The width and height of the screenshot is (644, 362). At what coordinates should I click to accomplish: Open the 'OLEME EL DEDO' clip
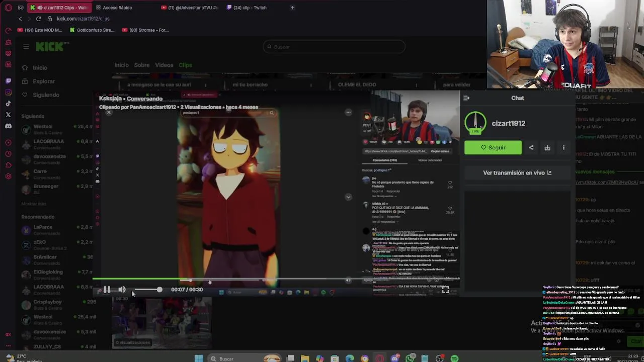tap(357, 85)
